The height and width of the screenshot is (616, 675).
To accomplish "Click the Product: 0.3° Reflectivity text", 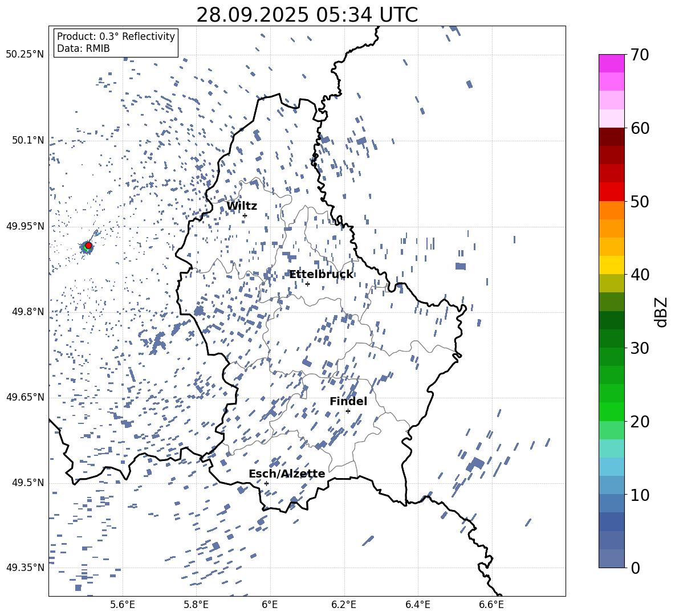I will tap(116, 36).
